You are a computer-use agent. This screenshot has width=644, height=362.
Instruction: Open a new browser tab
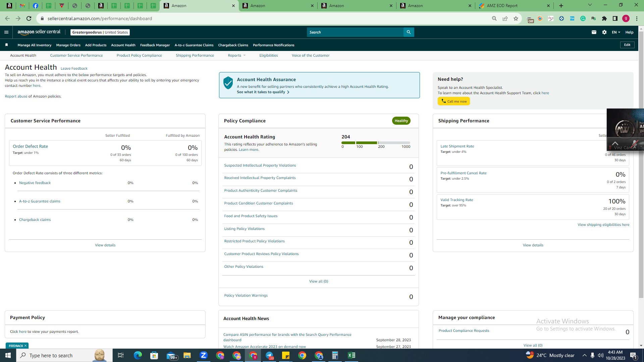click(x=561, y=6)
